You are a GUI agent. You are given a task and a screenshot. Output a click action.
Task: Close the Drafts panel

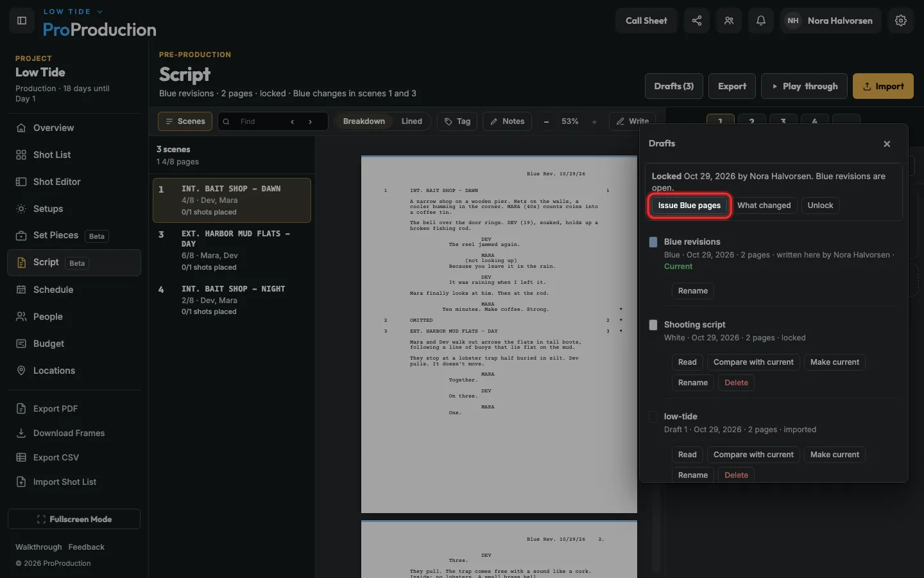tap(887, 144)
